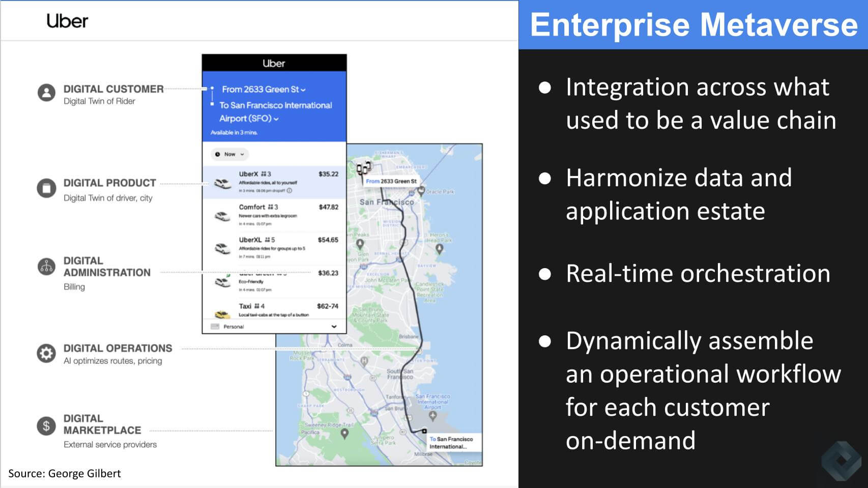Click the Digital Product square icon

[x=46, y=188]
